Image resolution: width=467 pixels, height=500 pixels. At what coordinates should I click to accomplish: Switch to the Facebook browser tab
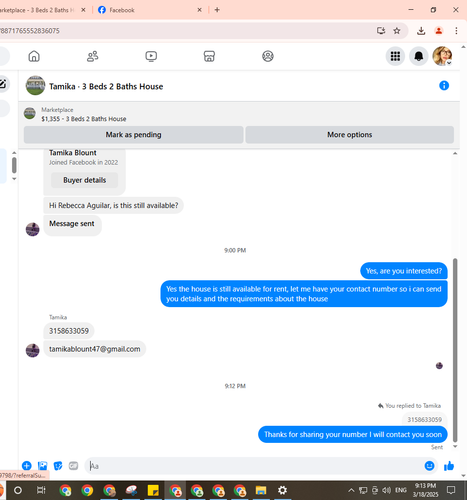[148, 10]
